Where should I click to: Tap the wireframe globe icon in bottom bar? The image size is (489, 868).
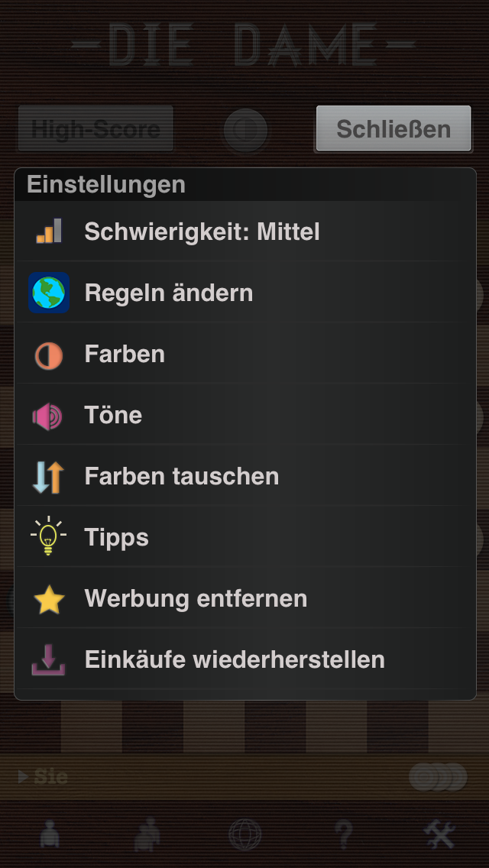[244, 835]
